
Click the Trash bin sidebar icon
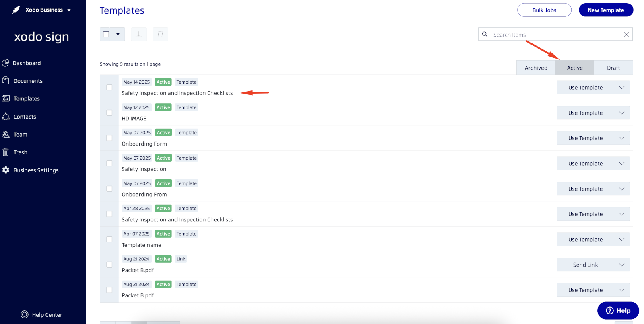pos(6,152)
